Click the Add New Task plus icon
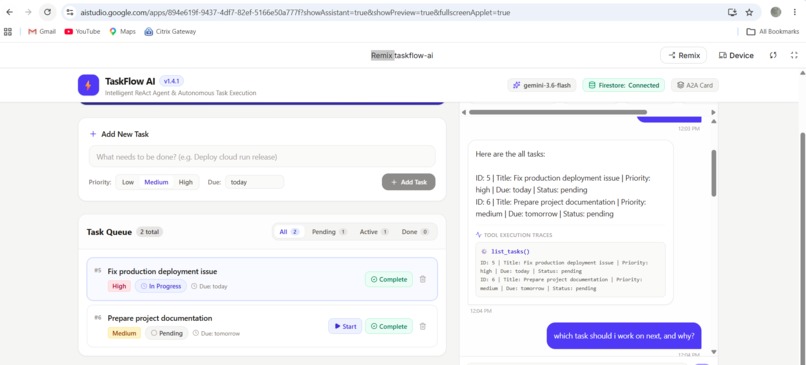Image resolution: width=806 pixels, height=365 pixels. [93, 134]
